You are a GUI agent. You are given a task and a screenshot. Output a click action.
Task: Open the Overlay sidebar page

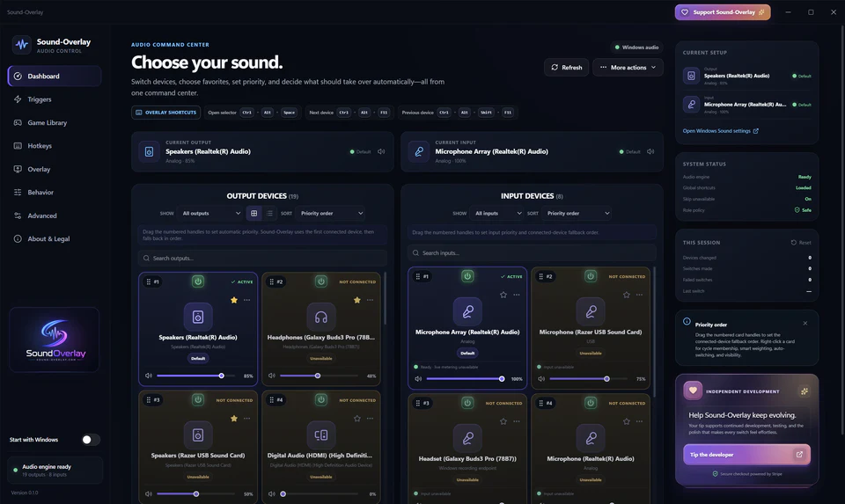[55, 169]
